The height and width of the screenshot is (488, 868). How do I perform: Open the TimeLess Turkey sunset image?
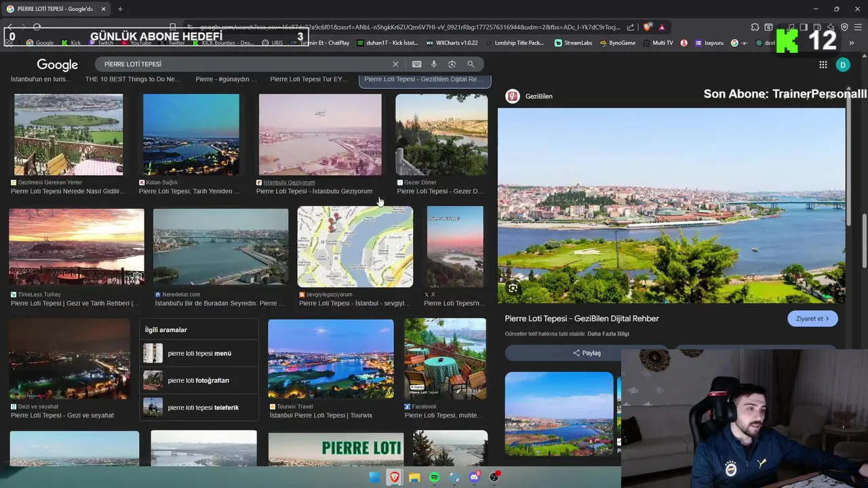tap(77, 247)
